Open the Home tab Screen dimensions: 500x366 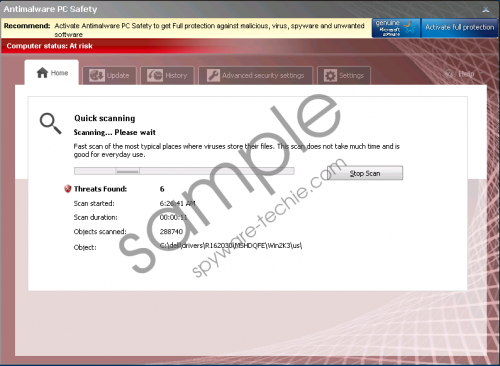pos(52,73)
